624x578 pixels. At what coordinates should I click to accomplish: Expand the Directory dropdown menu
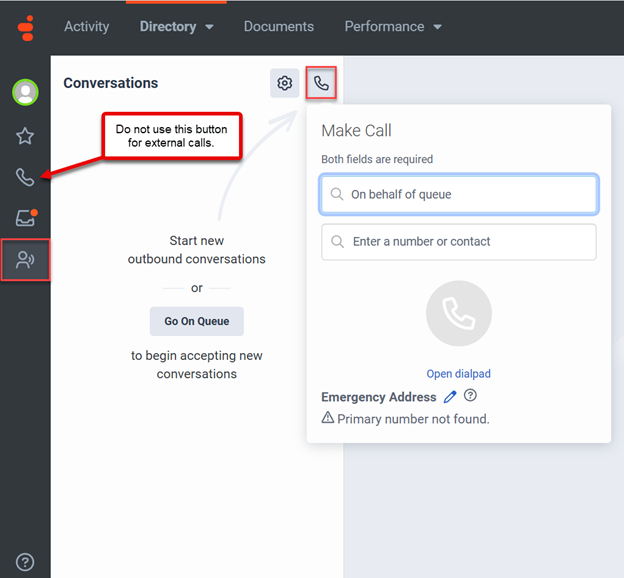tap(177, 27)
